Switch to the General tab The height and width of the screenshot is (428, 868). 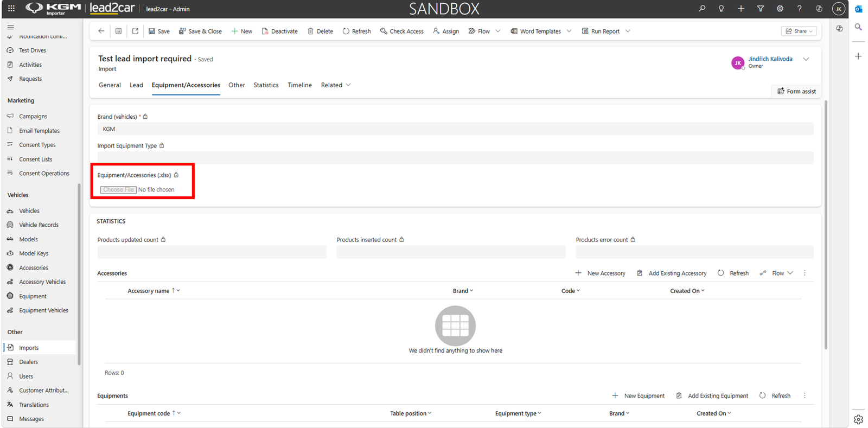(x=110, y=85)
